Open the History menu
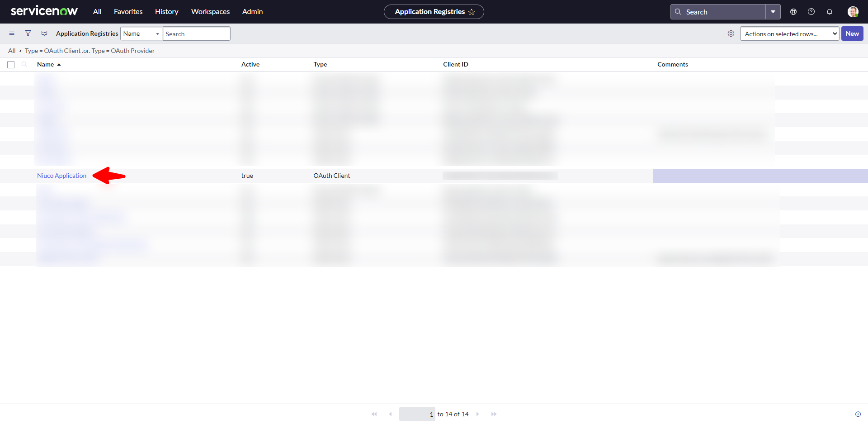Viewport: 868px width, 424px height. click(x=167, y=12)
